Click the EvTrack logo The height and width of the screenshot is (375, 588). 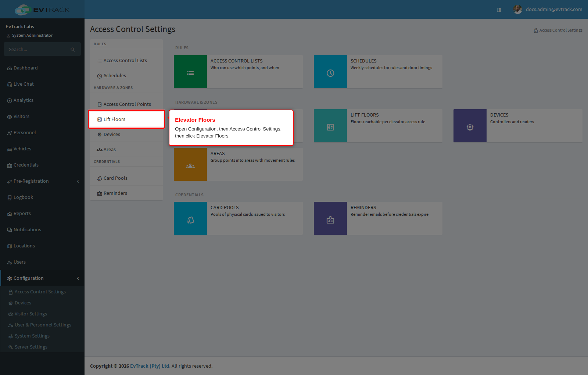tap(42, 10)
